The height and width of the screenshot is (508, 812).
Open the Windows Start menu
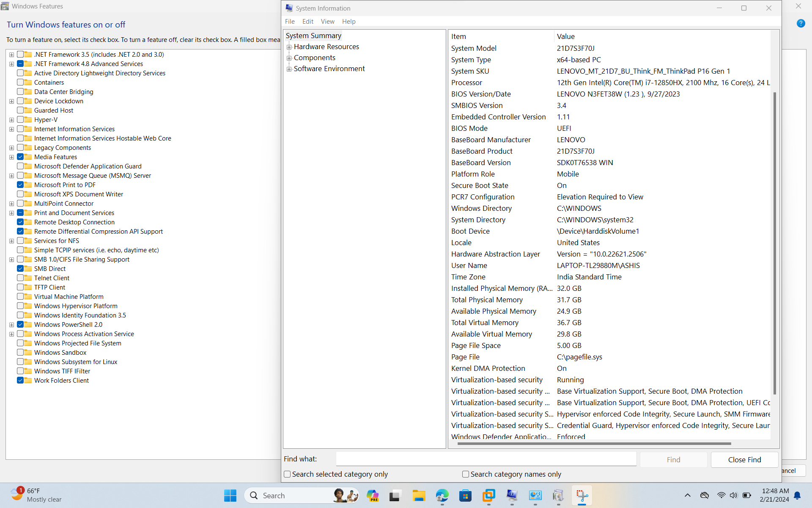[230, 495]
